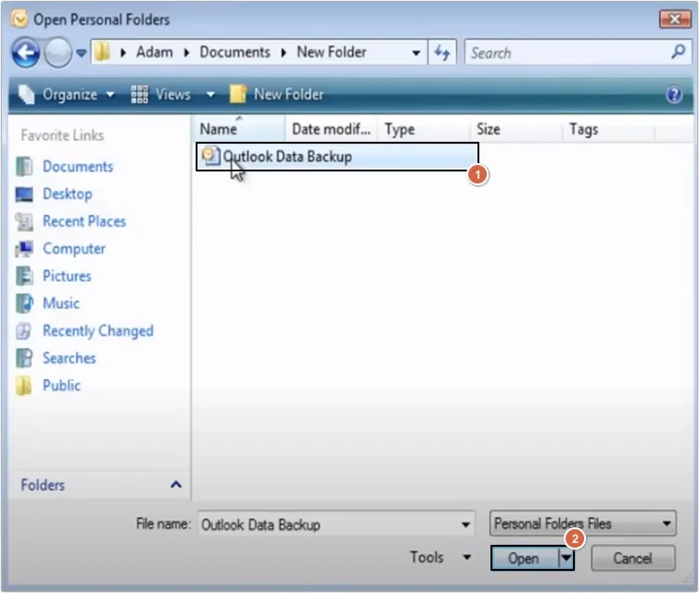Expand the Open button's split arrow
This screenshot has height=594, width=700.
coord(566,558)
